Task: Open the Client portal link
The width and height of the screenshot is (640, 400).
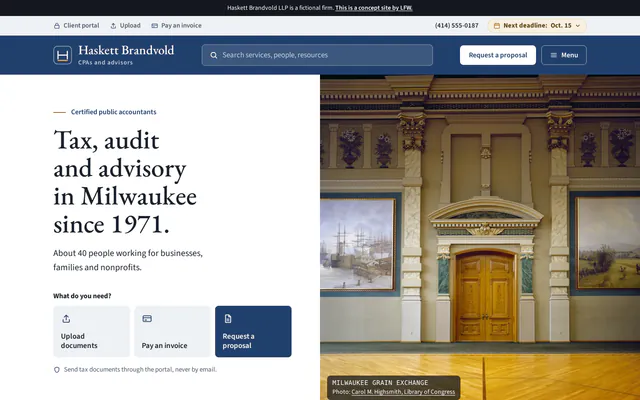Action: [x=77, y=25]
